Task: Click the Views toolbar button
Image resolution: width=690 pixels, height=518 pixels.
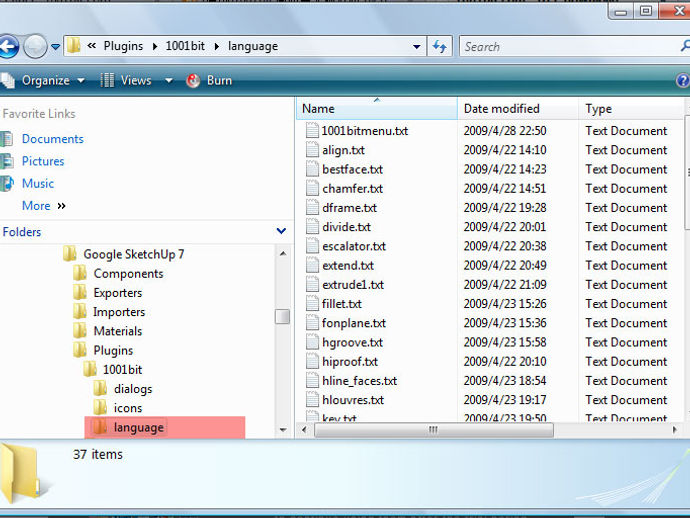Action: (x=126, y=81)
